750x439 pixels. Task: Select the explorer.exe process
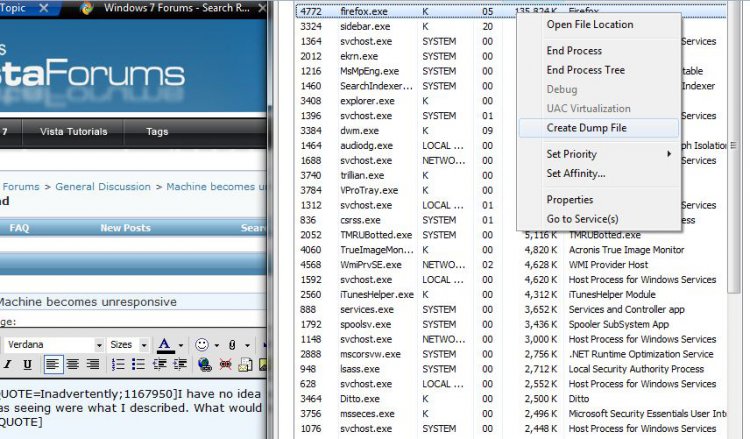click(x=367, y=101)
